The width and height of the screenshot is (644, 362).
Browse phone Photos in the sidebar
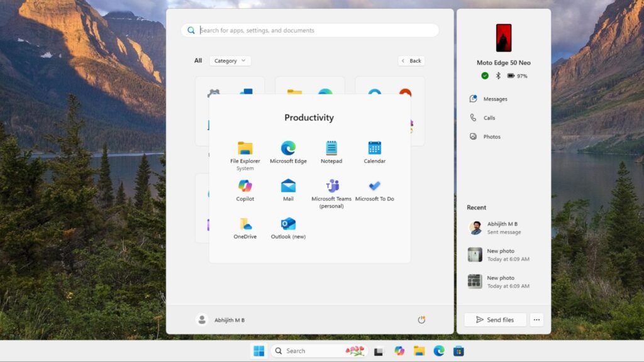491,136
